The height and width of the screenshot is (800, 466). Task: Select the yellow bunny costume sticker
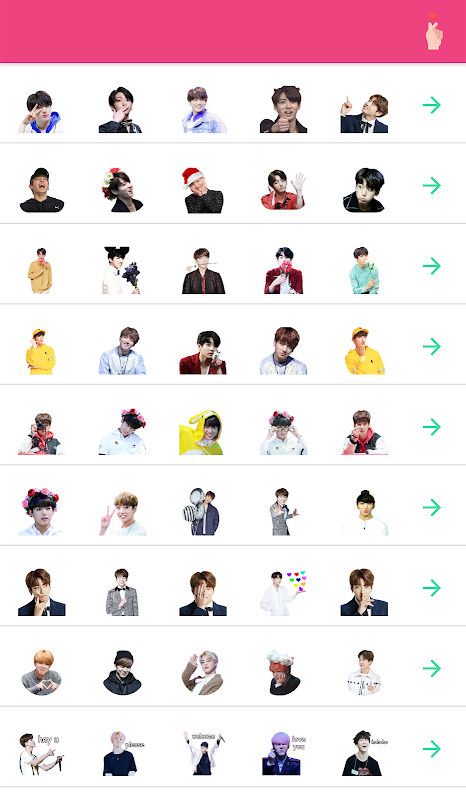click(201, 433)
